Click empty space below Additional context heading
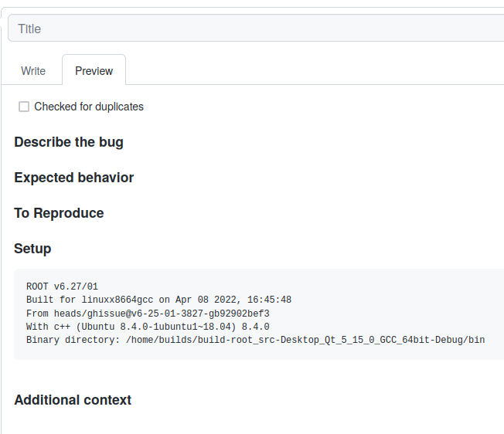This screenshot has width=504, height=434. click(x=253, y=422)
